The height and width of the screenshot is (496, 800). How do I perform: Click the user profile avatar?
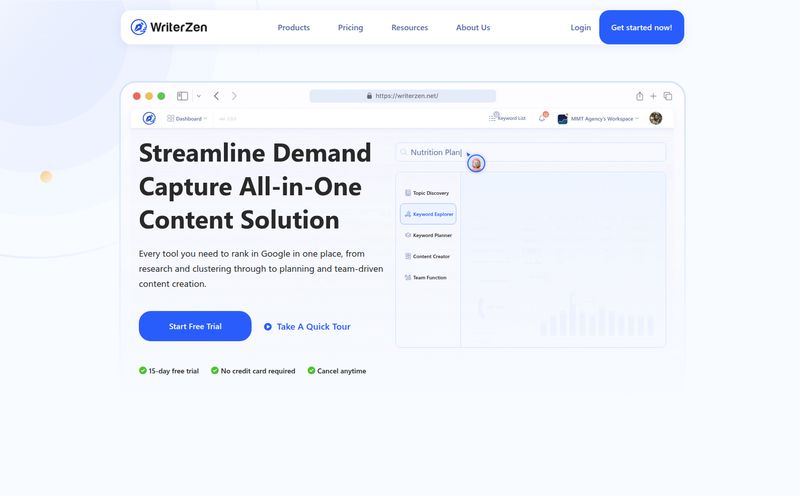click(x=656, y=118)
